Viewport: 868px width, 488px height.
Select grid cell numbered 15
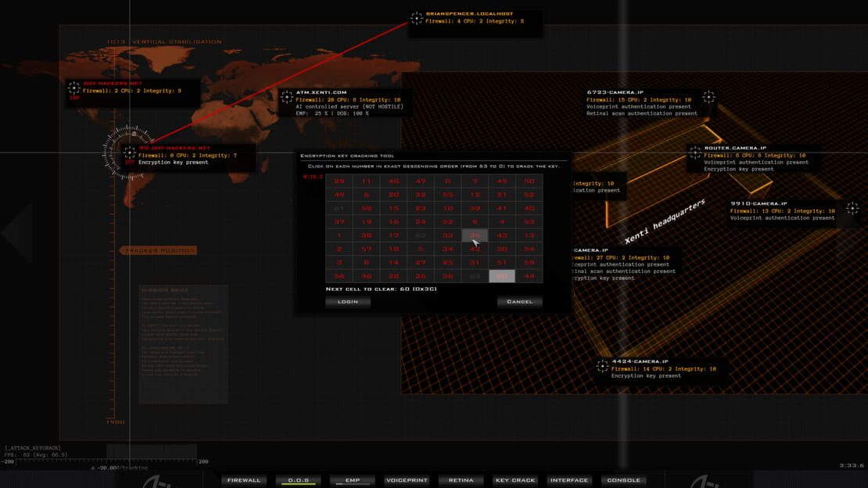(393, 208)
